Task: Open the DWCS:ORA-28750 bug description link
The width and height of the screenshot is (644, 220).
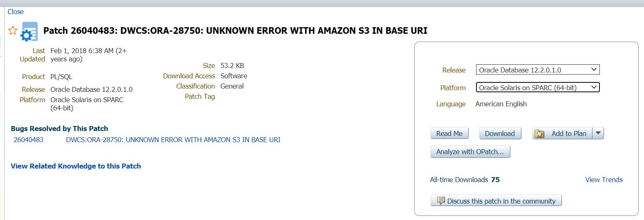Action: [173, 140]
